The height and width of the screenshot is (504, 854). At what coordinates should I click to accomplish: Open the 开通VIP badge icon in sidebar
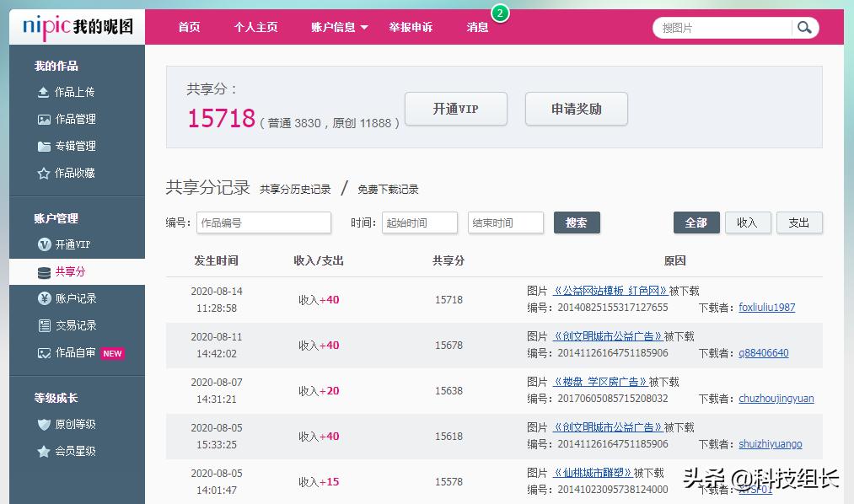click(45, 244)
